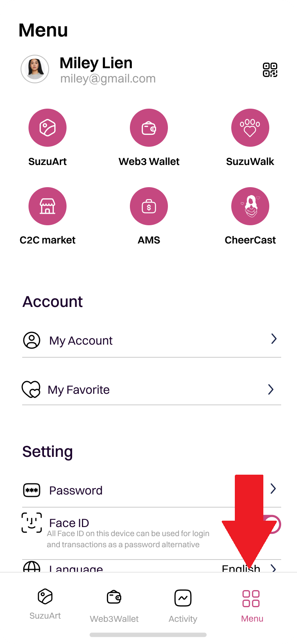Open the Web3 Wallet circle icon
The image size is (297, 644).
pyautogui.click(x=149, y=128)
